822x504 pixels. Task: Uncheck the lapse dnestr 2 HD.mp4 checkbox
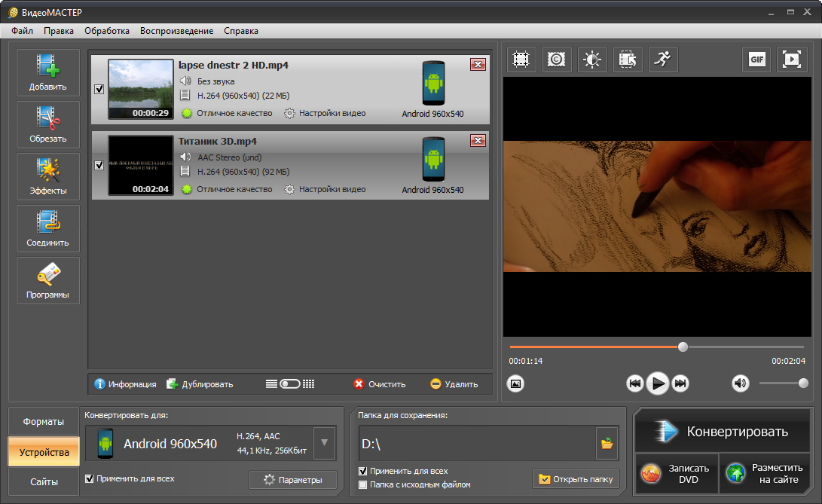99,89
